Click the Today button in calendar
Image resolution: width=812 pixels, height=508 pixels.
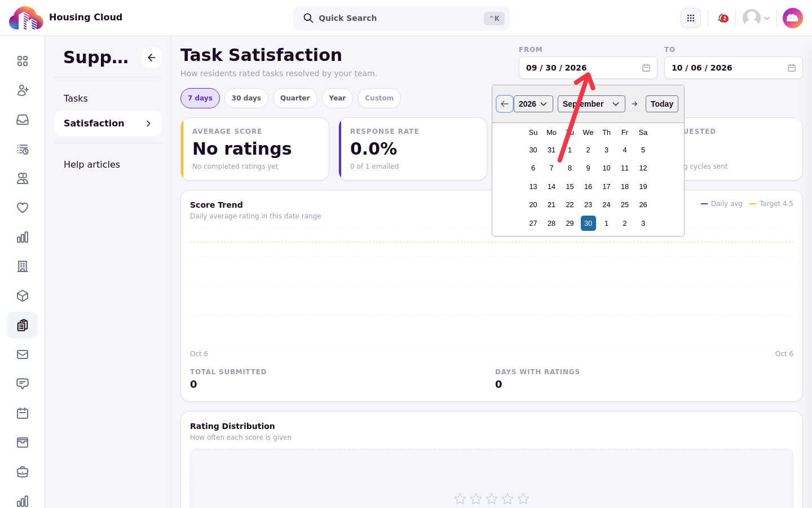pyautogui.click(x=662, y=104)
